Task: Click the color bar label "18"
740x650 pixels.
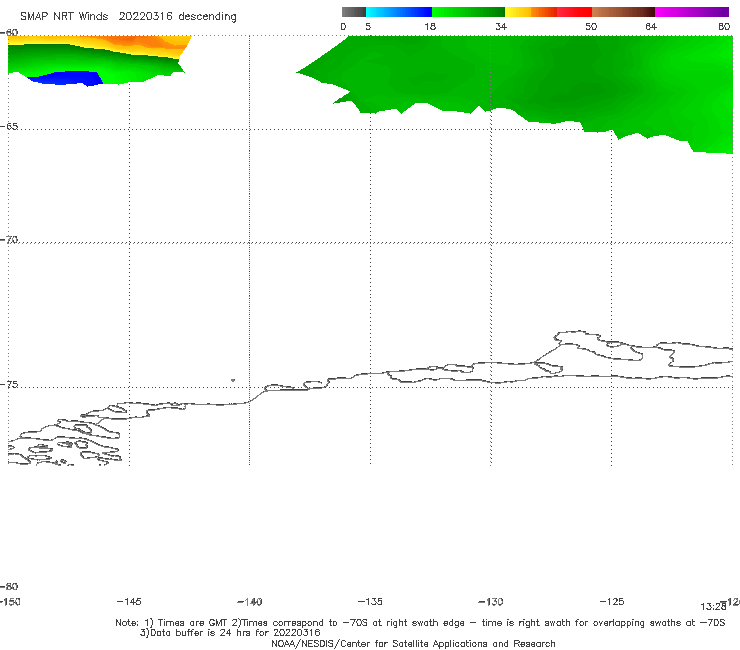Action: coord(430,27)
